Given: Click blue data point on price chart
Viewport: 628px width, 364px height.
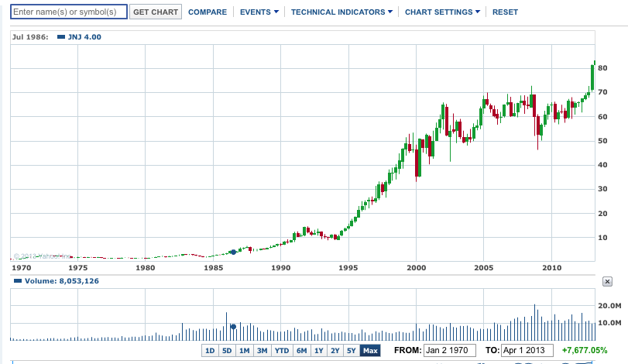Looking at the screenshot, I should 233,252.
